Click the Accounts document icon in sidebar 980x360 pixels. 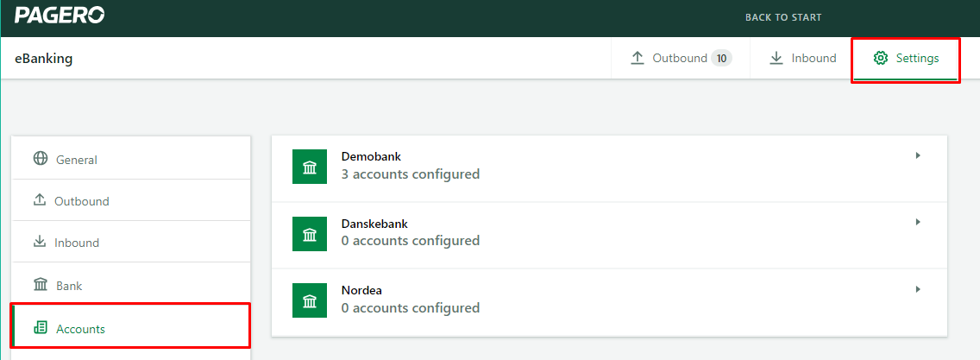(x=41, y=327)
